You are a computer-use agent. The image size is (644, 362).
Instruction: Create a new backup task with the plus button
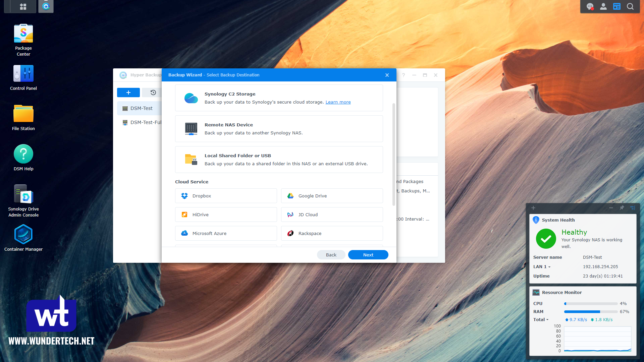pyautogui.click(x=128, y=93)
